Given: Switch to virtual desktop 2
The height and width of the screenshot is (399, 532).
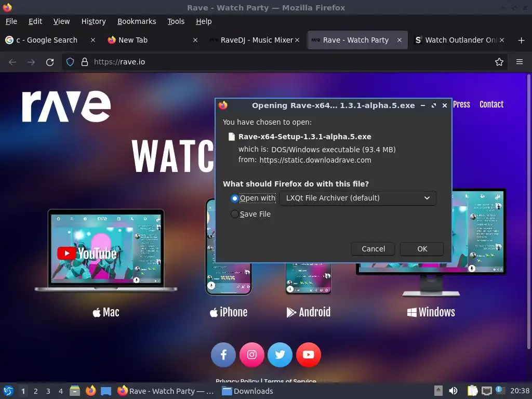Looking at the screenshot, I should tap(36, 391).
